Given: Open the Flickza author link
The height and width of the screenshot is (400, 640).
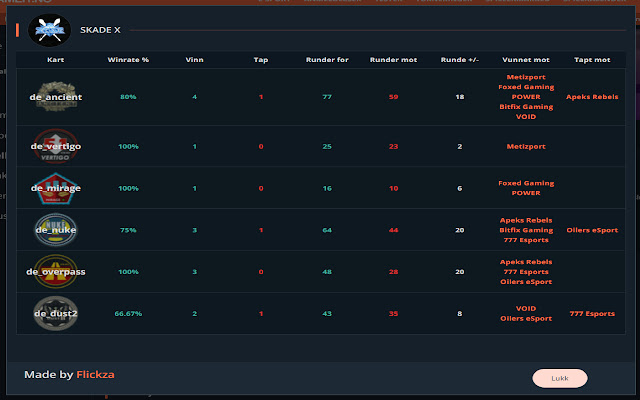Looking at the screenshot, I should [96, 375].
